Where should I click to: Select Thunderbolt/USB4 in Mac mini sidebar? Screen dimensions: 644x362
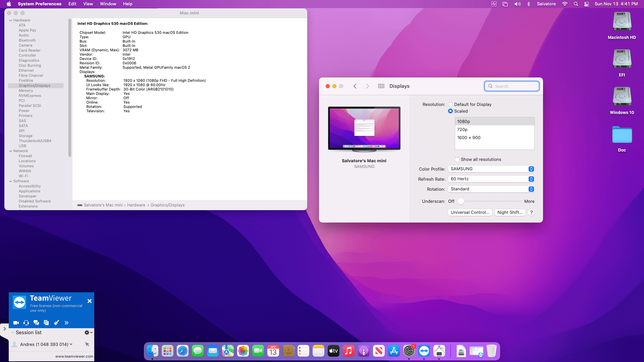[35, 141]
